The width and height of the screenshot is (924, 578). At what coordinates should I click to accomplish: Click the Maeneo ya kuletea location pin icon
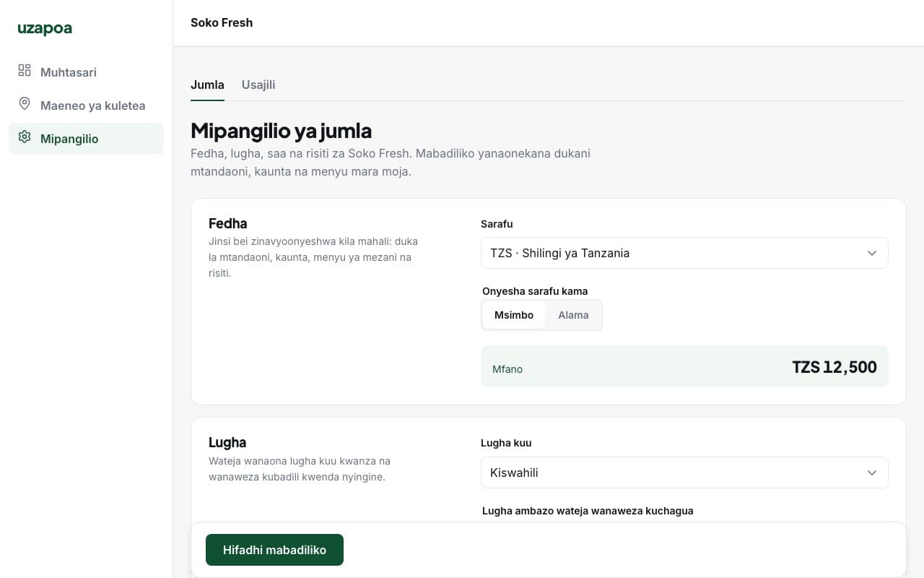25,103
